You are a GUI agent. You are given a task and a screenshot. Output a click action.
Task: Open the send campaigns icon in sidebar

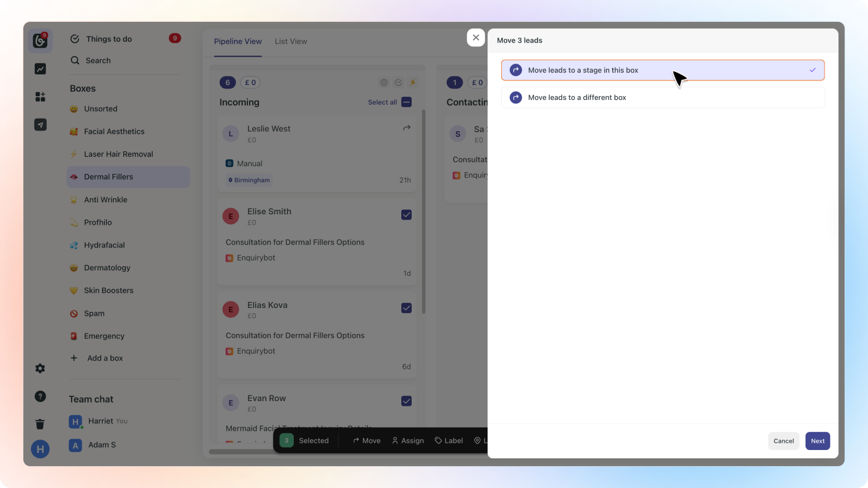click(40, 125)
